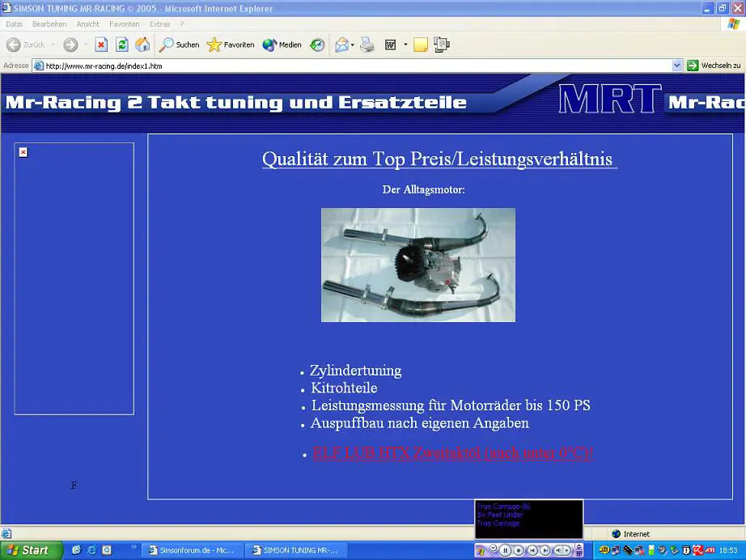
Task: Stop playback in Media Player taskbar toolbar
Action: [519, 550]
